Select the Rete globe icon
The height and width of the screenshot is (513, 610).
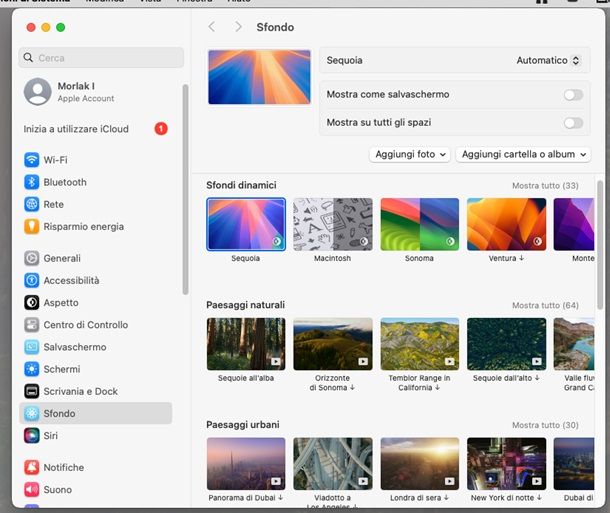coord(32,204)
